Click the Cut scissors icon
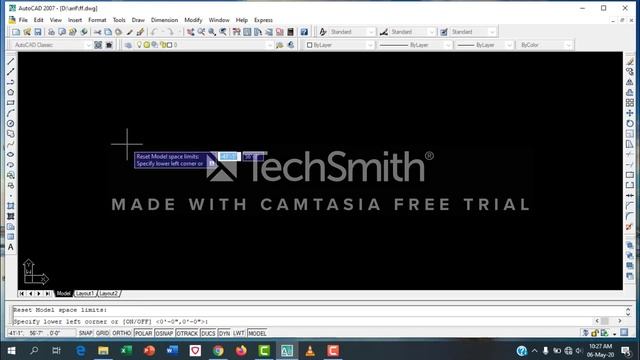This screenshot has height=360, width=640. click(x=97, y=32)
